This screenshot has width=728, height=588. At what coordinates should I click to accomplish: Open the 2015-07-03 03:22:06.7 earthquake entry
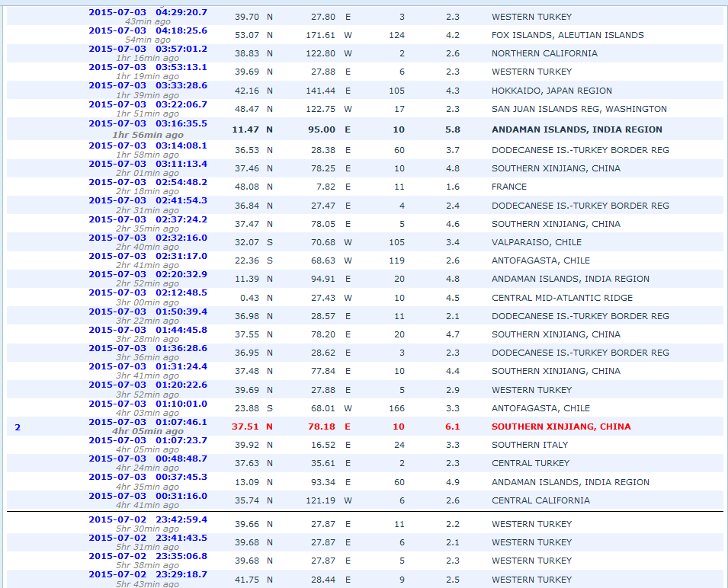click(x=148, y=105)
